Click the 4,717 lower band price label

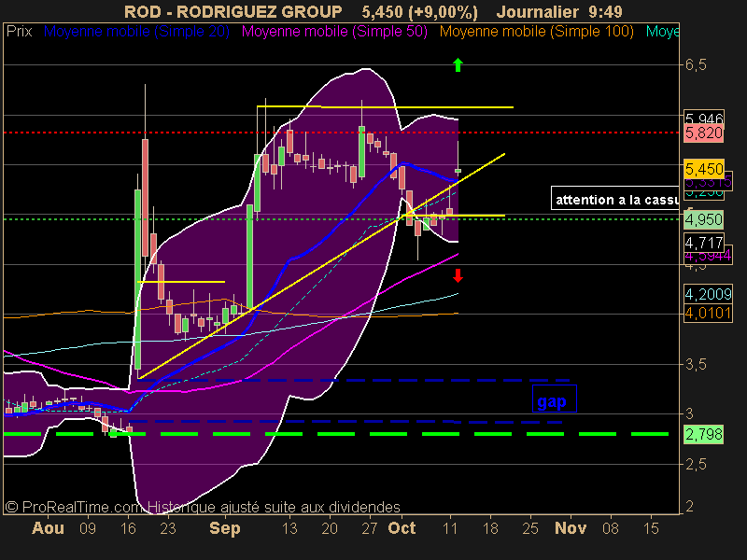pyautogui.click(x=704, y=243)
